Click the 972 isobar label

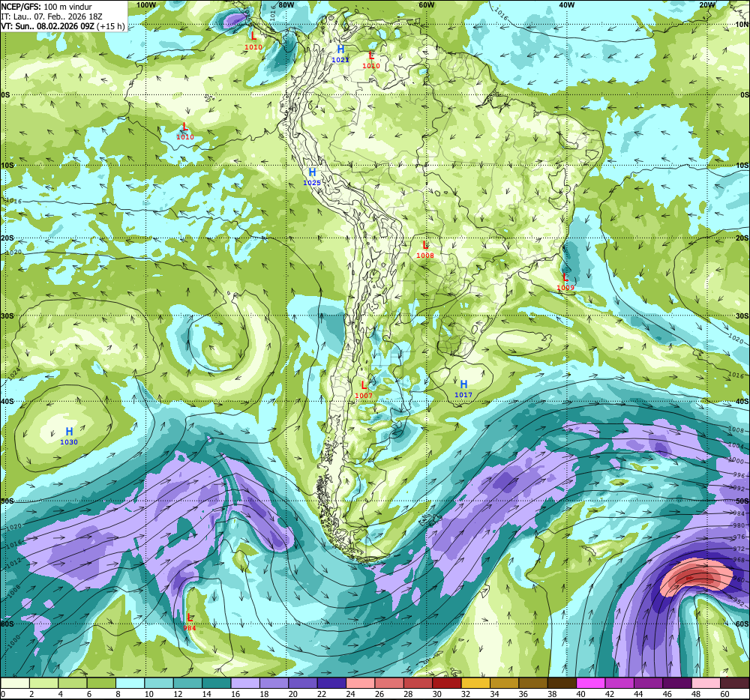click(x=739, y=549)
